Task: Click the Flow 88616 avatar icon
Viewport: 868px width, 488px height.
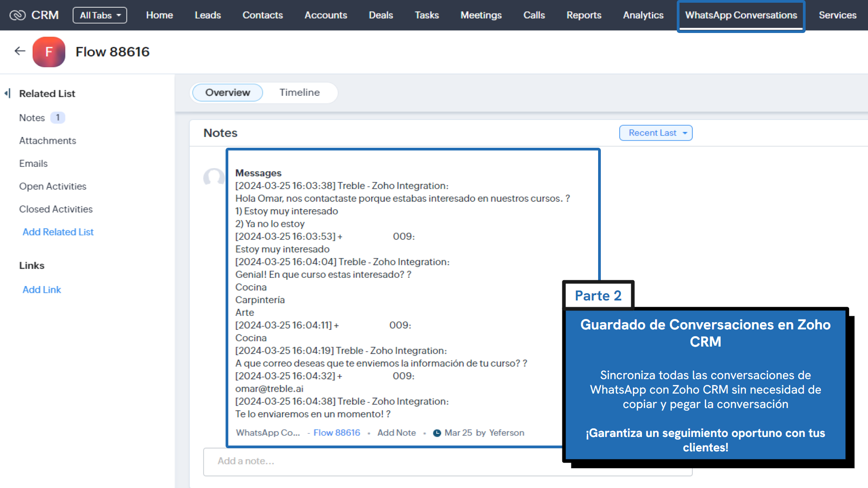Action: (49, 52)
